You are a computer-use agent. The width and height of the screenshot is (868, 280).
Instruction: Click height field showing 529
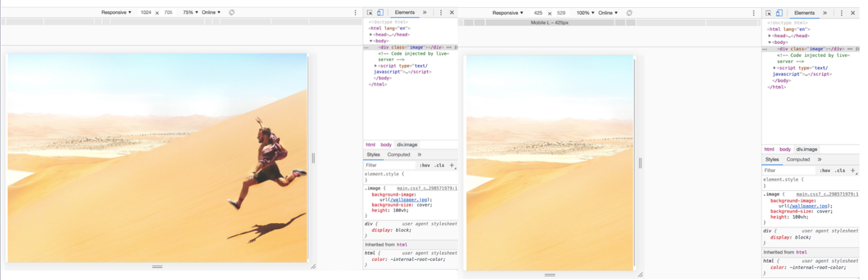coord(561,13)
